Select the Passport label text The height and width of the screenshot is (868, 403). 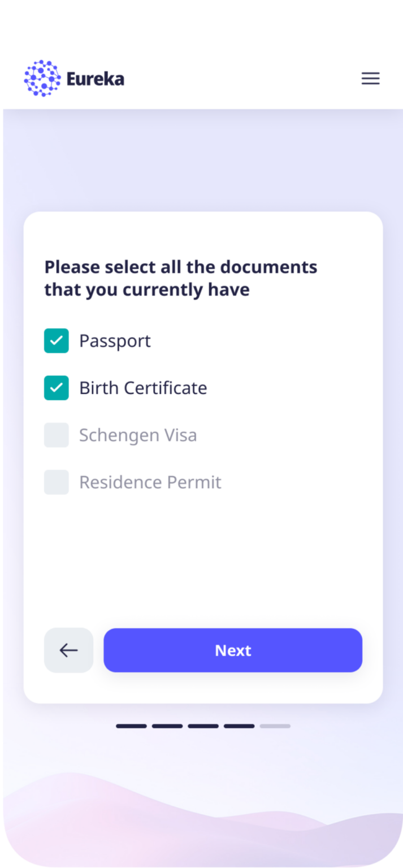[115, 341]
